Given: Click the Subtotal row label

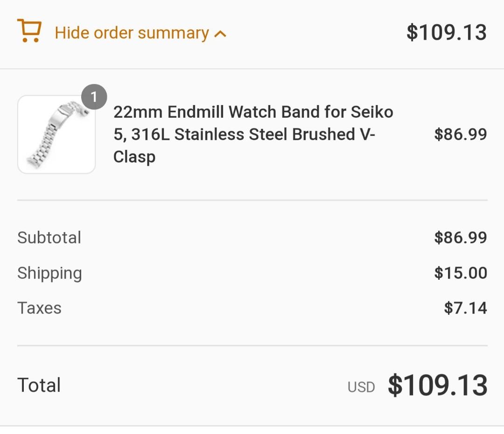Looking at the screenshot, I should [x=49, y=238].
